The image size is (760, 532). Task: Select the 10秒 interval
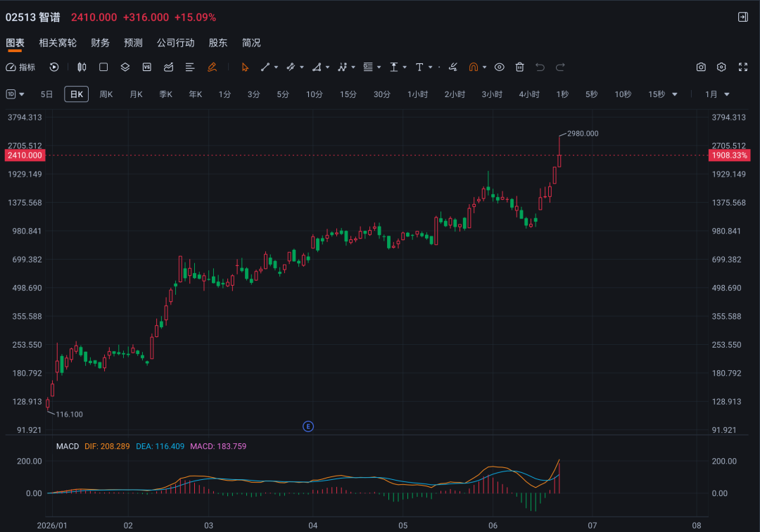(623, 94)
